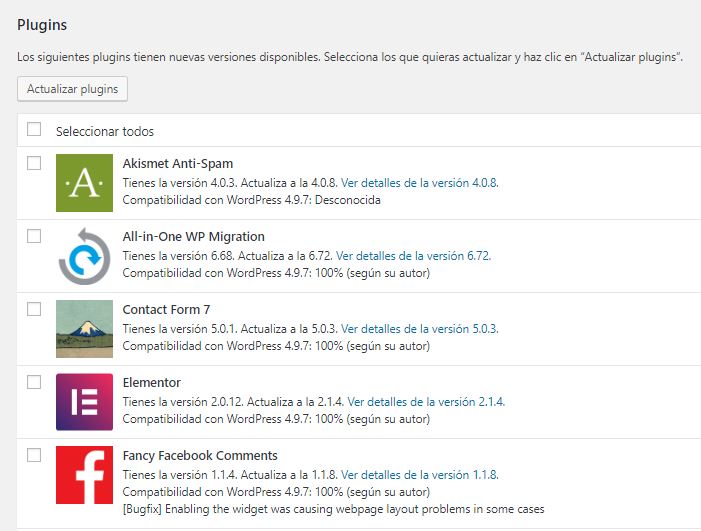
Task: Open Ver detalles de la versión 1.1.8
Action: pyautogui.click(x=419, y=475)
